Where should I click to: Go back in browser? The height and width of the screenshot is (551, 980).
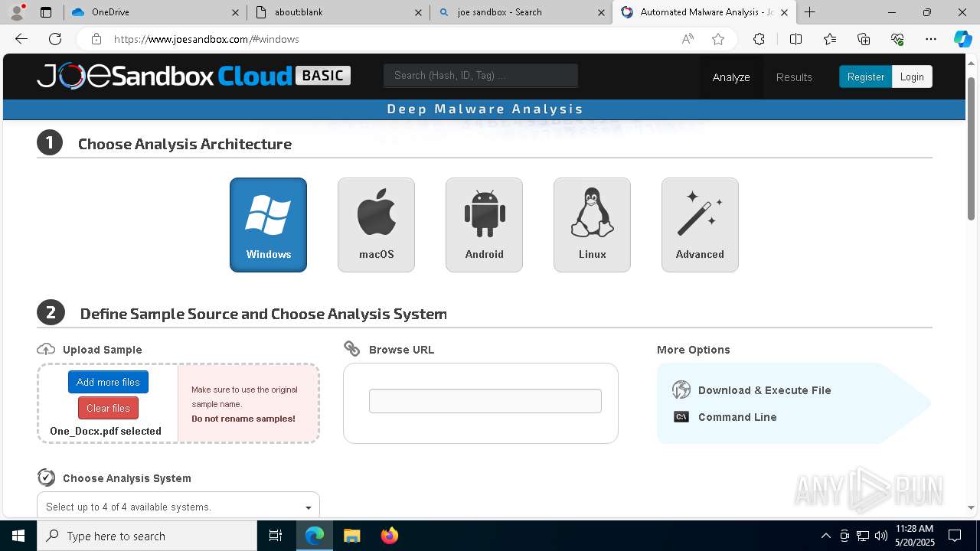(x=21, y=39)
